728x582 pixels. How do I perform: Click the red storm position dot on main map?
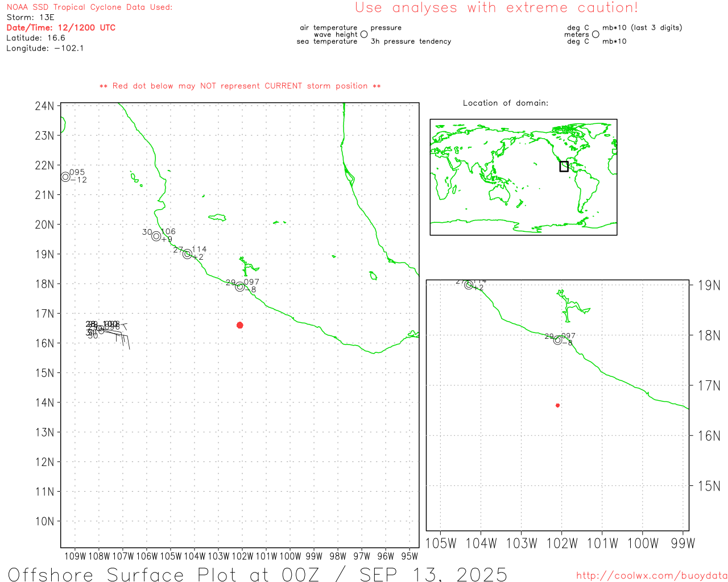pyautogui.click(x=239, y=325)
